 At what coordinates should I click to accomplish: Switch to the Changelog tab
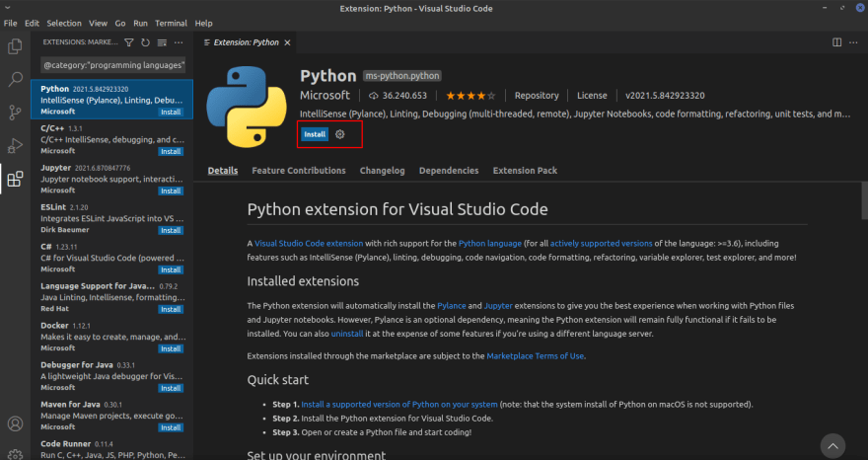click(383, 171)
